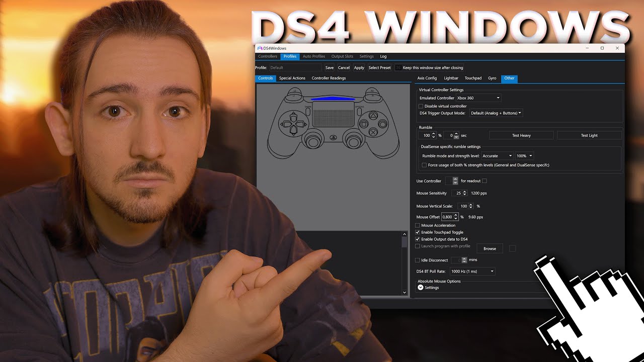Toggle Keep this window size after closing
This screenshot has height=362, width=644.
point(398,67)
